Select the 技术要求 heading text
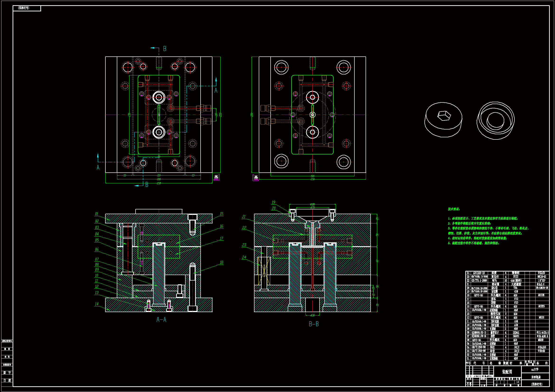 click(454, 209)
